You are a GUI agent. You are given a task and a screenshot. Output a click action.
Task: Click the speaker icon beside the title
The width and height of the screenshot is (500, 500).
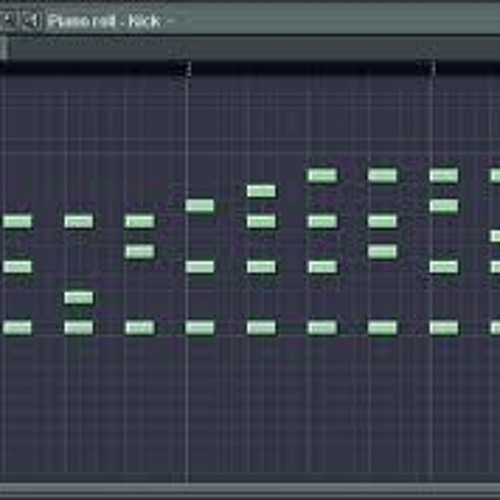pyautogui.click(x=32, y=20)
